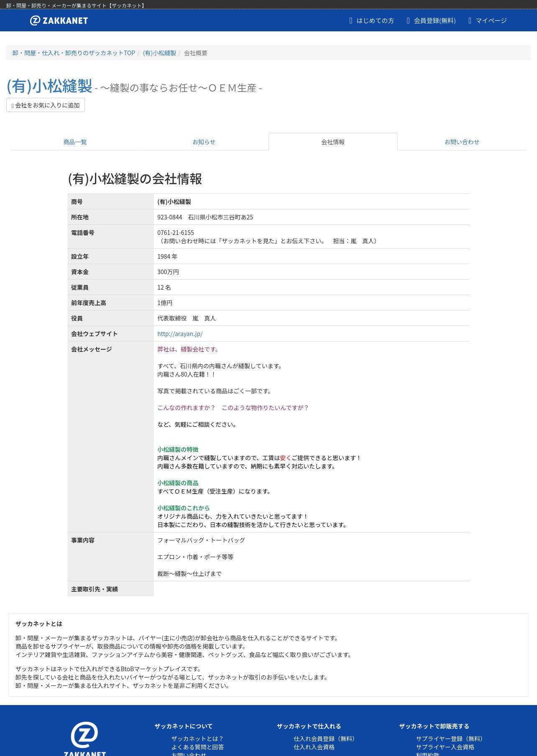
Task: Click the 主要取引先・実績 row label
Action: (x=95, y=589)
